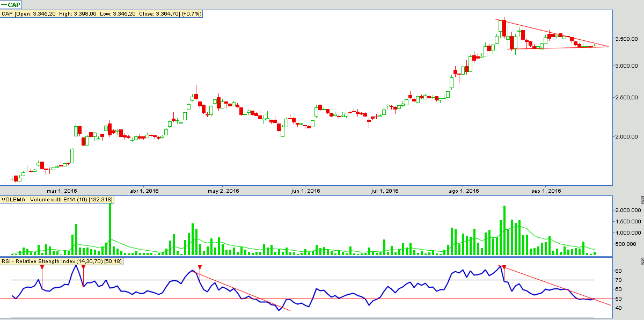The image size is (644, 320).
Task: Select the tallest August volume bar
Action: 504,230
